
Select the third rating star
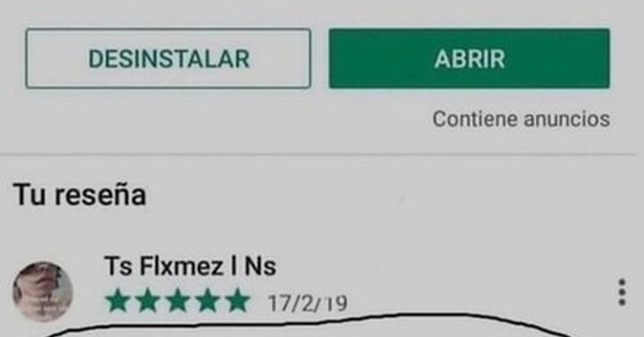178,300
